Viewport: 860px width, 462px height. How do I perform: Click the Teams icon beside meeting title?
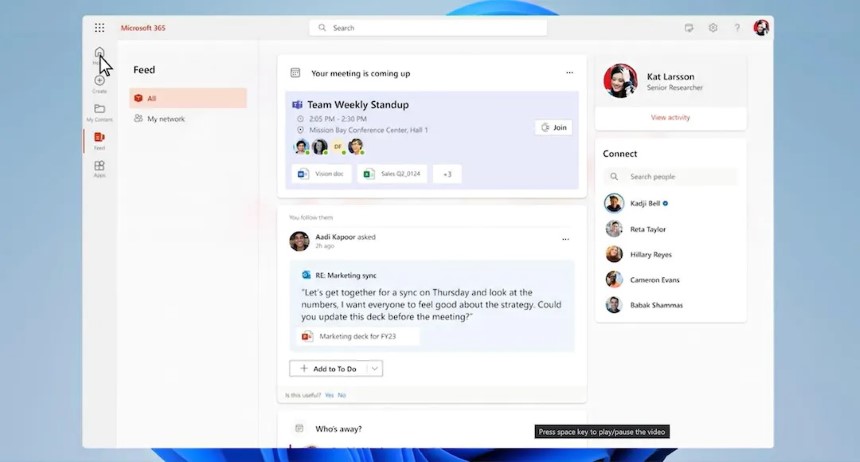(297, 104)
